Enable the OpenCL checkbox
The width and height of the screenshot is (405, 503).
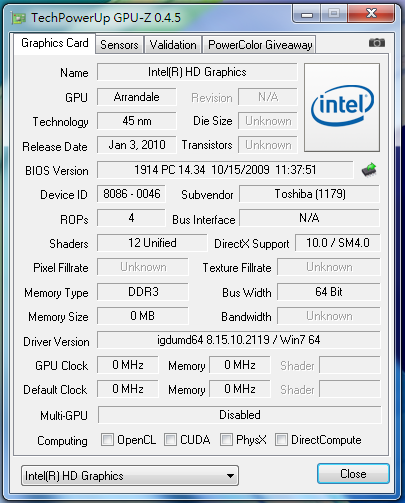[107, 440]
